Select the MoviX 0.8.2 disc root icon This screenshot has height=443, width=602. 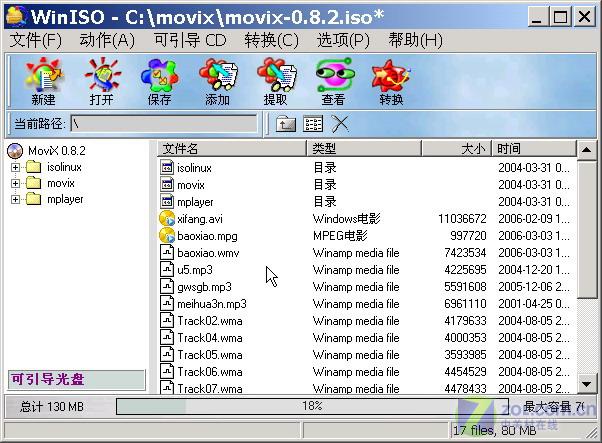click(15, 151)
